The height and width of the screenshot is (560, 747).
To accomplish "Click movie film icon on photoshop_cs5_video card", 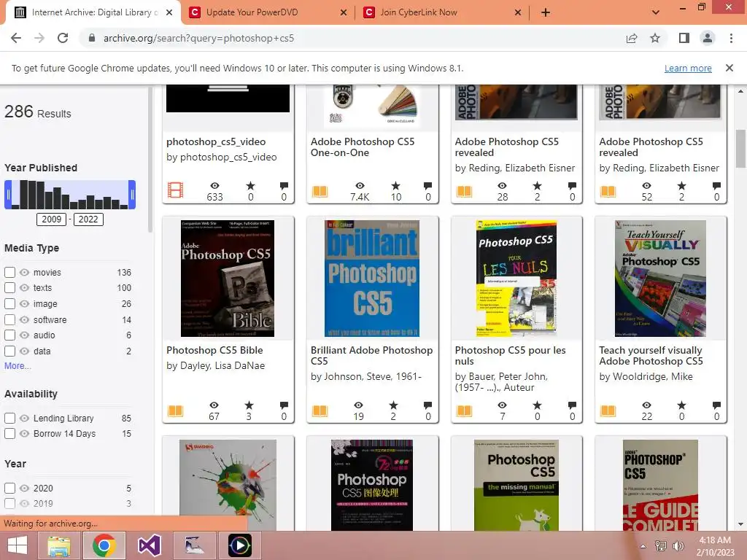I will (x=175, y=190).
